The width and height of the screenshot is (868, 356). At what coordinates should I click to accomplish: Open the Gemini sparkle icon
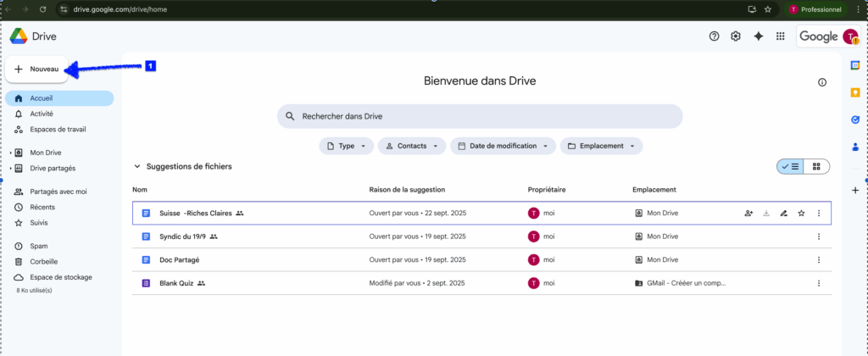(x=759, y=36)
